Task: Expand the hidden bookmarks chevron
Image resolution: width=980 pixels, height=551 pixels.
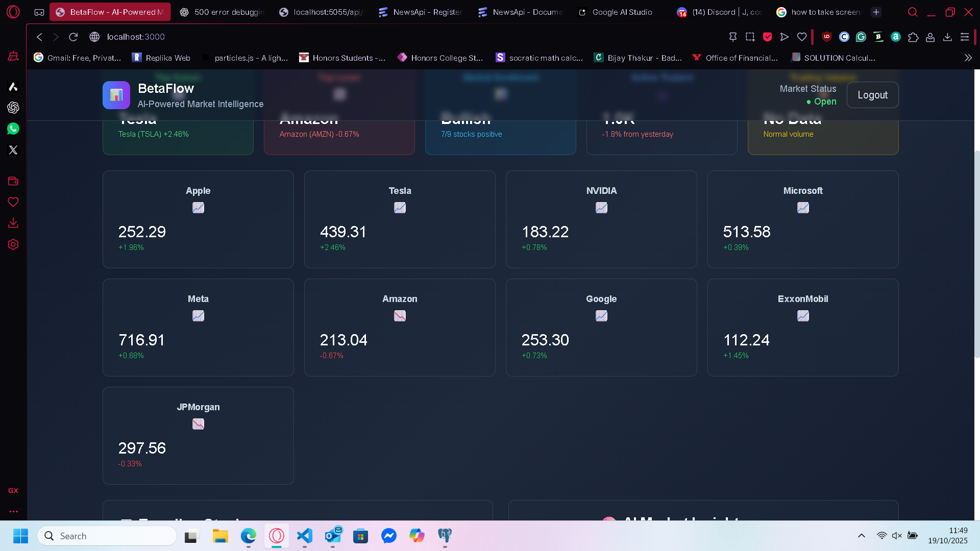Action: [968, 58]
